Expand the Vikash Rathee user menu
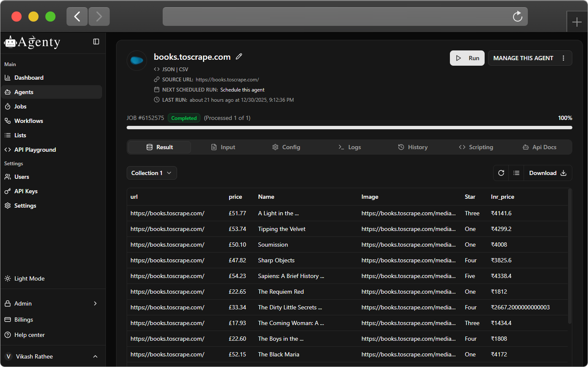This screenshot has height=367, width=588. point(95,356)
